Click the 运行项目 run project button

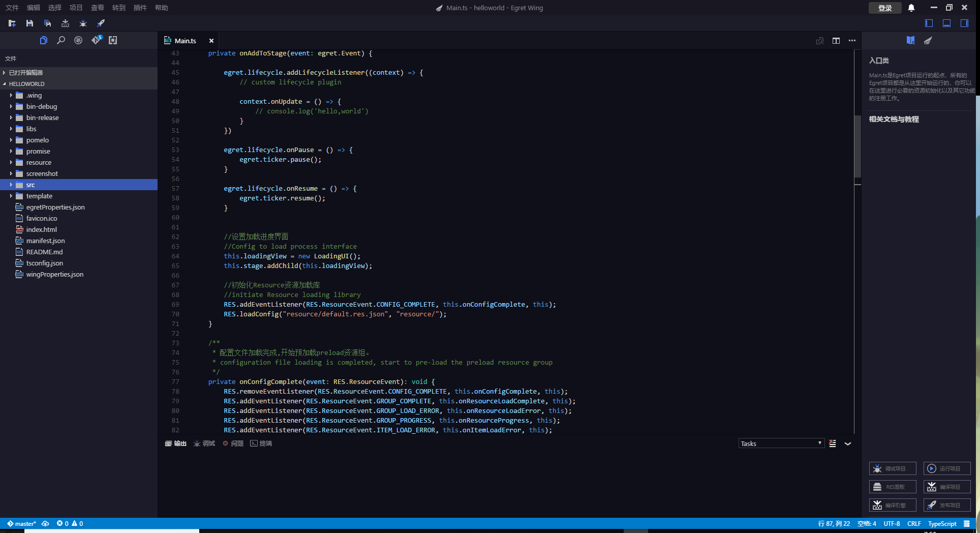[x=946, y=468]
